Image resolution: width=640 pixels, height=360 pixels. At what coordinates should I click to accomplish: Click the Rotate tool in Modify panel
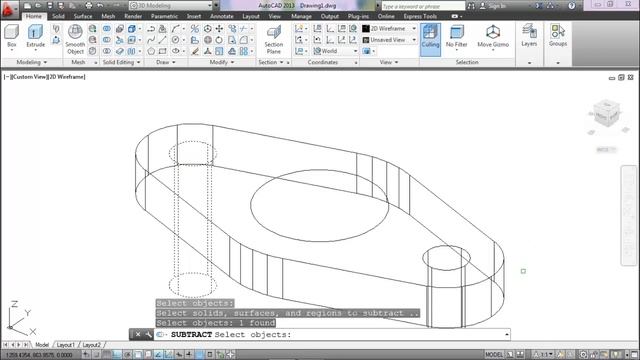pos(219,40)
